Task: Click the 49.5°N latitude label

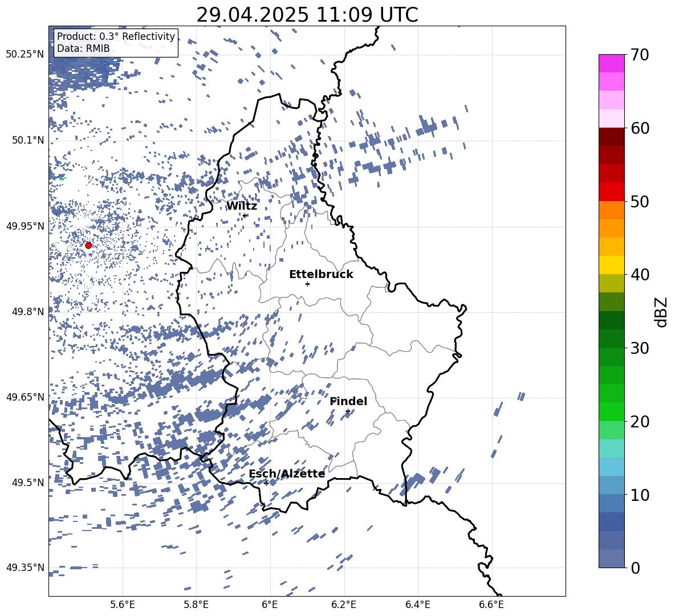Action: (x=27, y=482)
